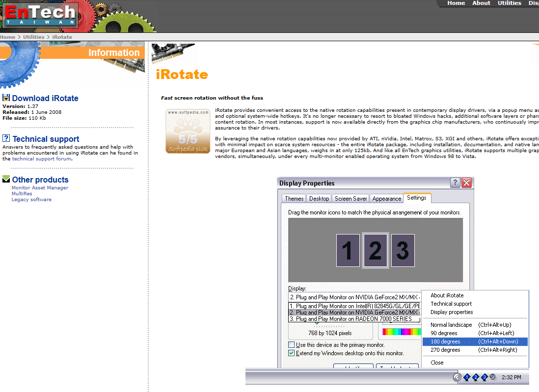Open the Display combo box

354,297
